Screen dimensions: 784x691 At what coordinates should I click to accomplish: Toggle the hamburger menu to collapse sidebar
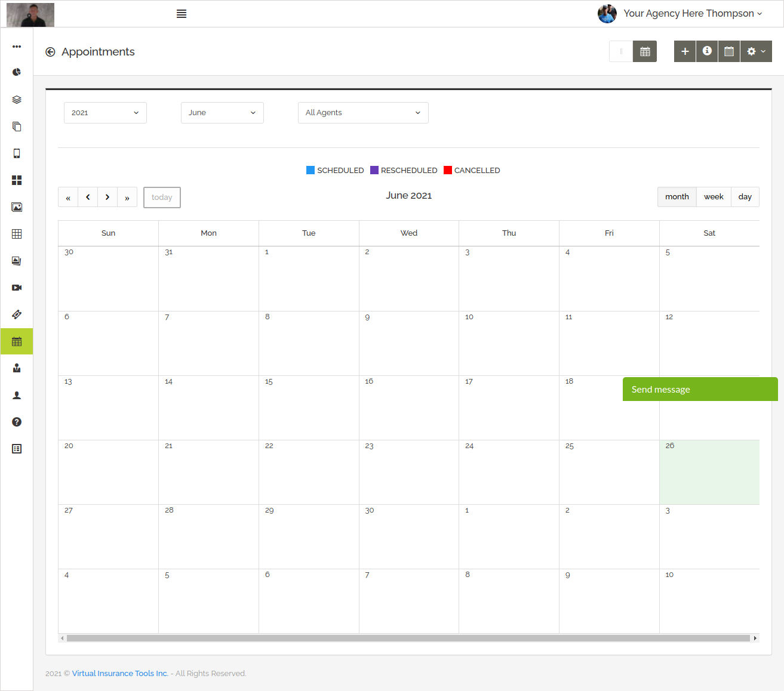(182, 14)
